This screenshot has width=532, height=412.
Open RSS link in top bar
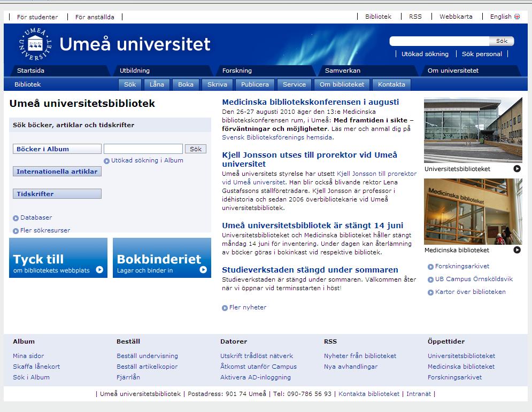415,17
